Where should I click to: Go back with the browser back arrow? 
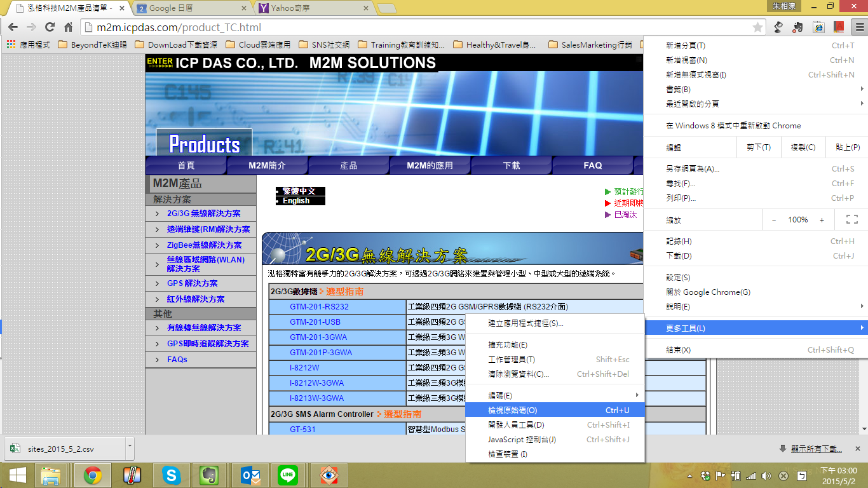tap(13, 27)
